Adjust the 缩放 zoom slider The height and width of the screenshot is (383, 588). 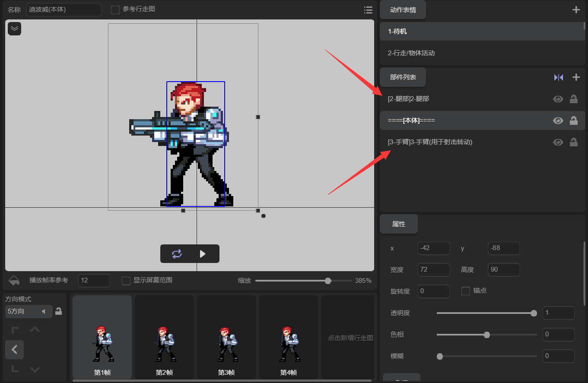[304, 281]
